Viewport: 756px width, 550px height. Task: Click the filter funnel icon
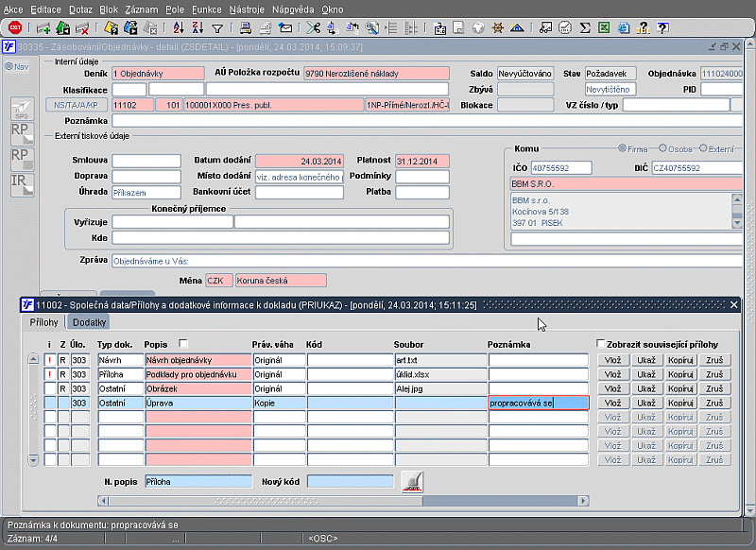coord(217,27)
